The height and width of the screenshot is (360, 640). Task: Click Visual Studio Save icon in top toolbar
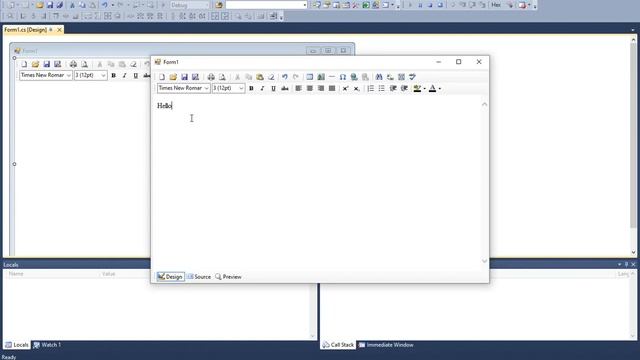pos(50,5)
